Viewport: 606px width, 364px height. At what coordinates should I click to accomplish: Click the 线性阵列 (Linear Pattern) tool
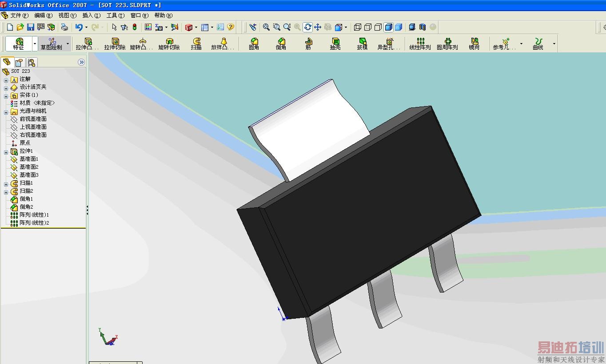tap(420, 44)
